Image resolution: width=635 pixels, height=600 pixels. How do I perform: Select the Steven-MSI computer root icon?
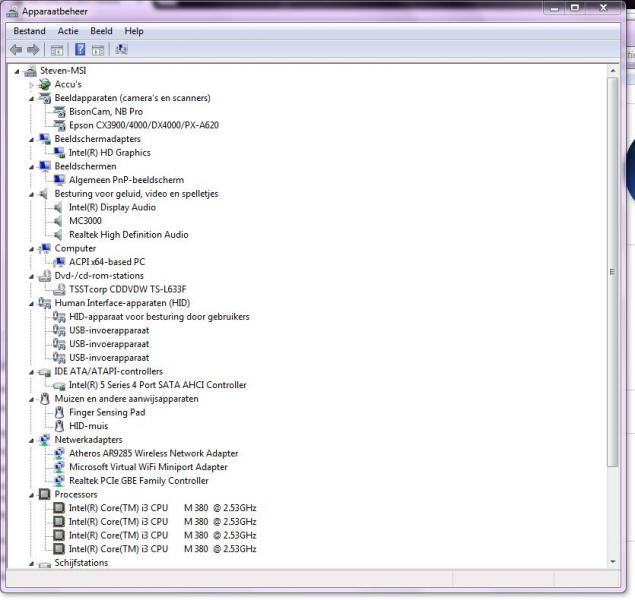(x=30, y=71)
